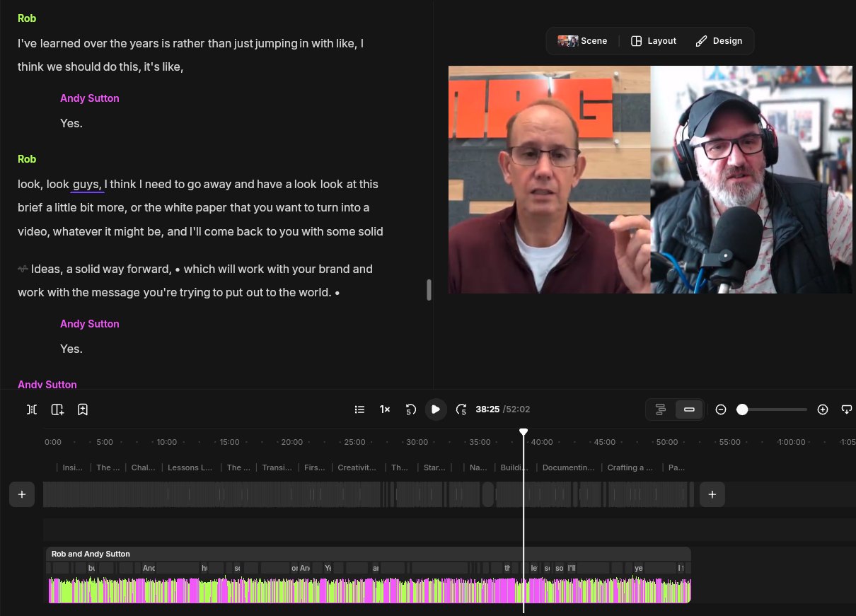Click the underlined word 'guys,' in transcript
The image size is (856, 616).
(x=88, y=185)
